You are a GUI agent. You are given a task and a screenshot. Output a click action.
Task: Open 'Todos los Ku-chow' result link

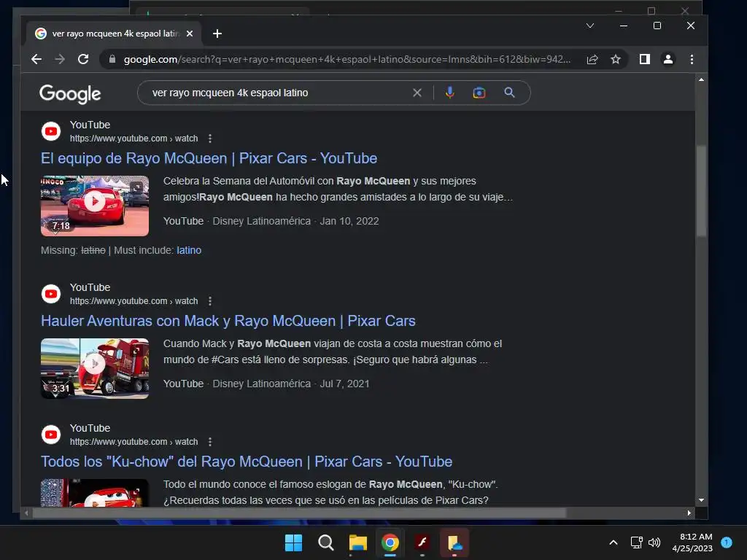(x=247, y=462)
